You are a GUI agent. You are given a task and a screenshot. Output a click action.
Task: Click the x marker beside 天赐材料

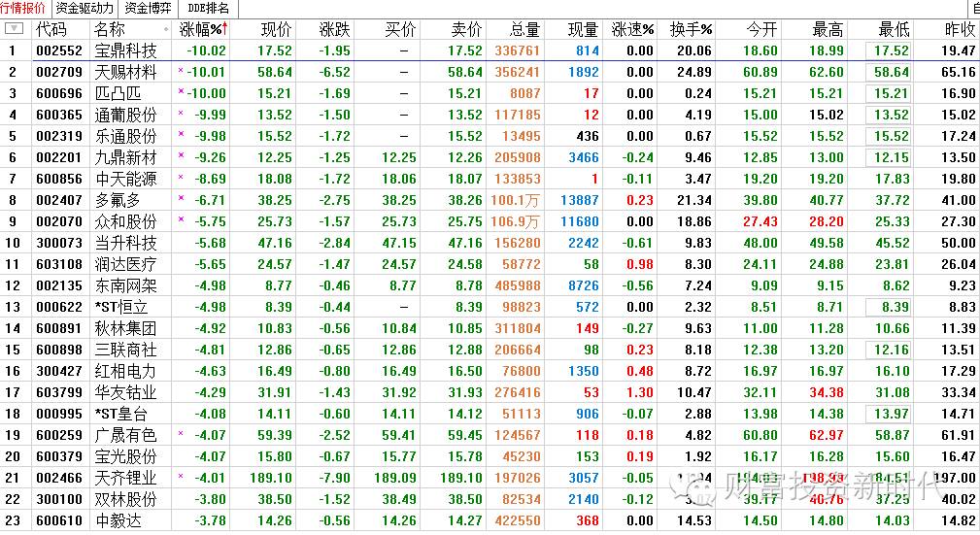pos(181,70)
